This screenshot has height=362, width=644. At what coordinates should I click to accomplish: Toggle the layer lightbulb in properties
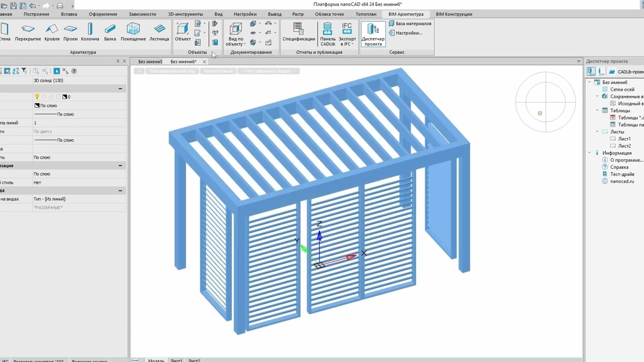(37, 97)
